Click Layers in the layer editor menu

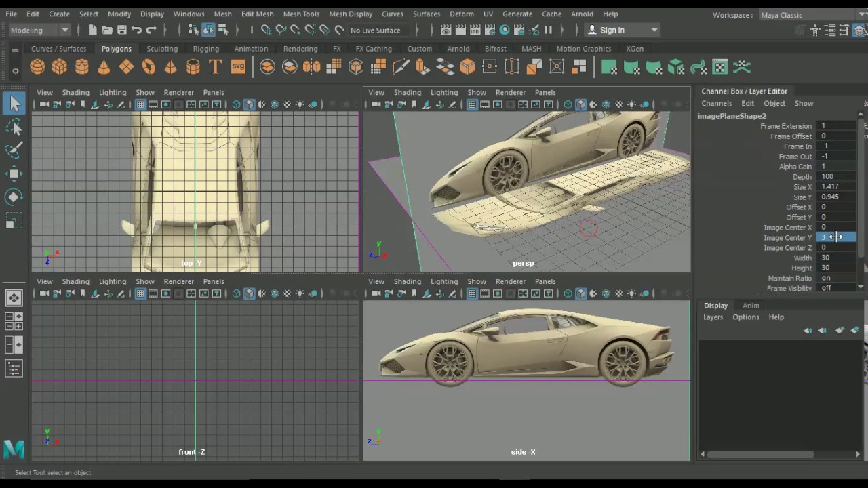(x=713, y=317)
